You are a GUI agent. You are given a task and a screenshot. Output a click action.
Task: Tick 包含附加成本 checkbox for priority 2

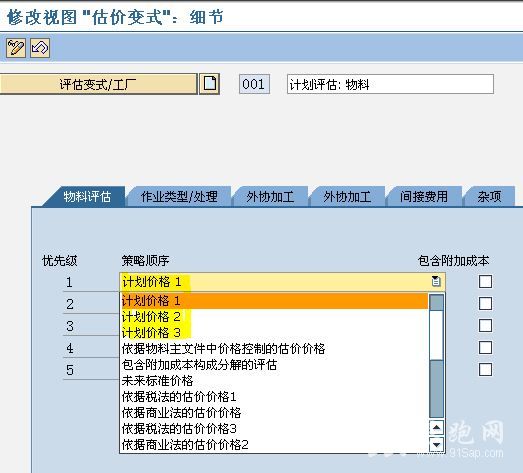coord(485,303)
